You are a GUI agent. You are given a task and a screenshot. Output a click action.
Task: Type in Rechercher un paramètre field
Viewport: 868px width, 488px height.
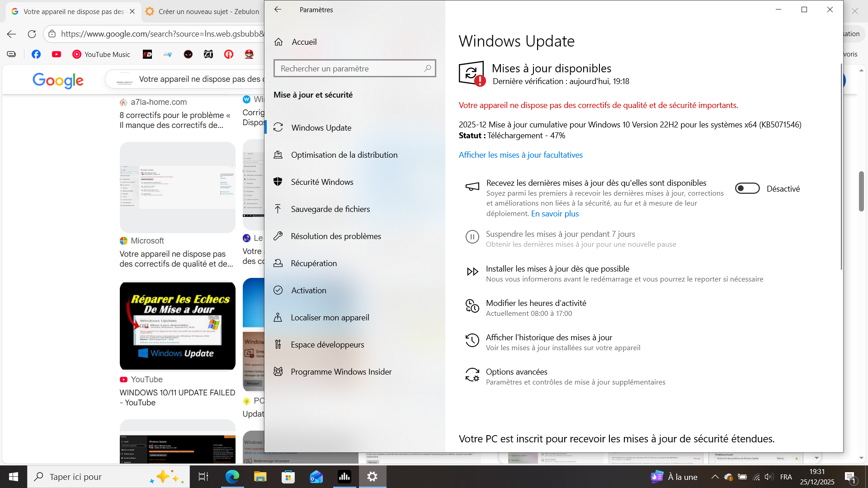pyautogui.click(x=348, y=69)
